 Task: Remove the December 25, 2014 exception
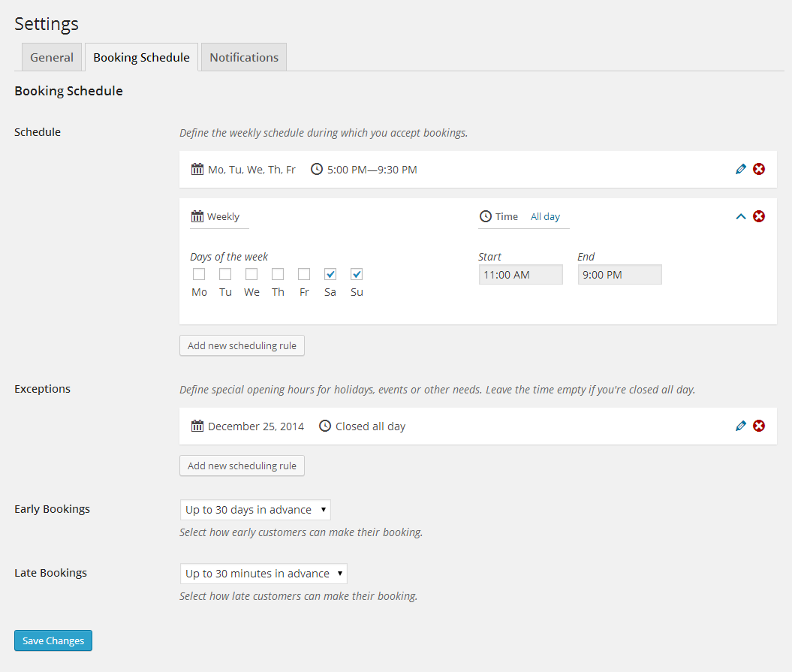(x=759, y=426)
